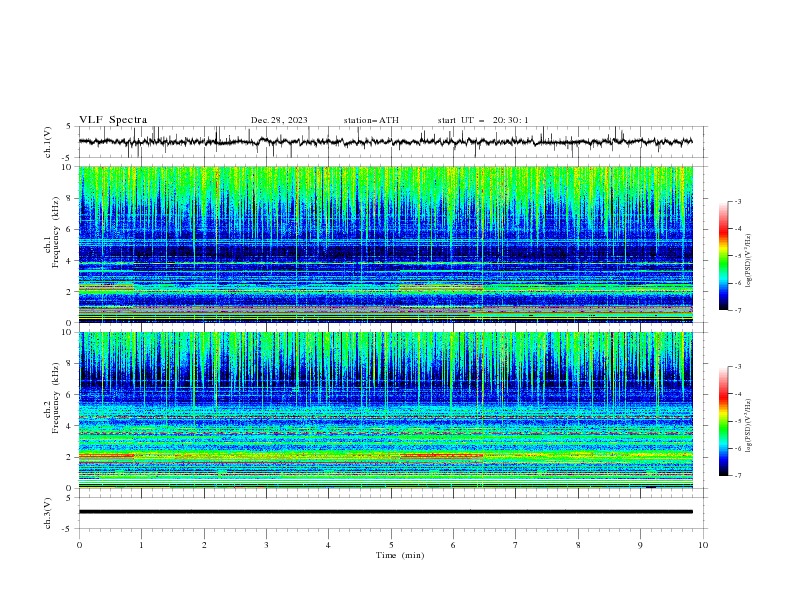792x612 pixels.
Task: Click the "-7" tick on the lower color bar
Action: tap(737, 476)
